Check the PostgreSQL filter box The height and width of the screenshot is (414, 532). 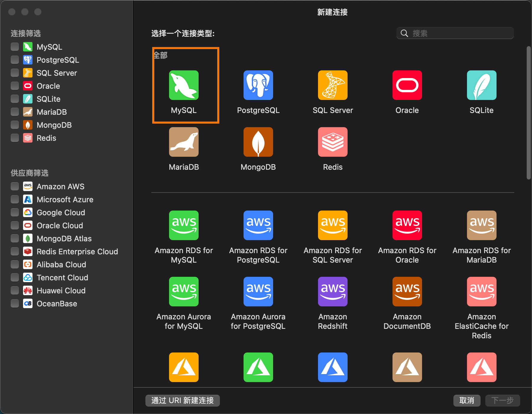15,60
